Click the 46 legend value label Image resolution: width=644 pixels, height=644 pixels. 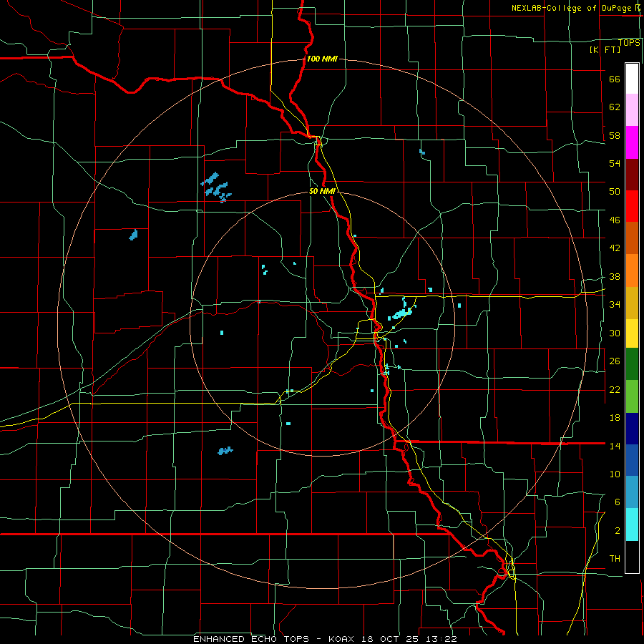pos(615,220)
